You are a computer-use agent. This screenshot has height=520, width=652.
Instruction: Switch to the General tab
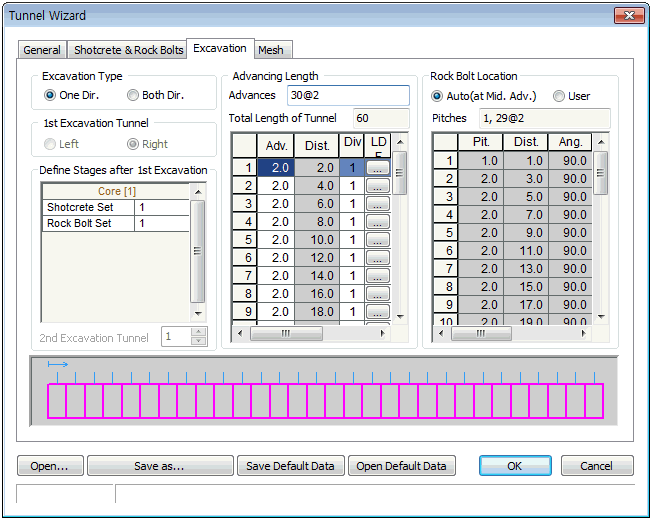[x=42, y=50]
